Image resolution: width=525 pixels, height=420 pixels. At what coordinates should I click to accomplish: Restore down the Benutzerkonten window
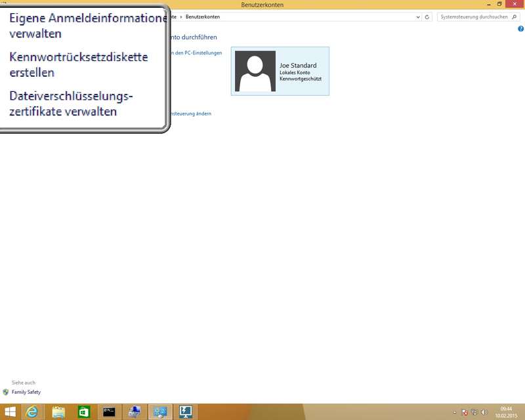coord(499,5)
